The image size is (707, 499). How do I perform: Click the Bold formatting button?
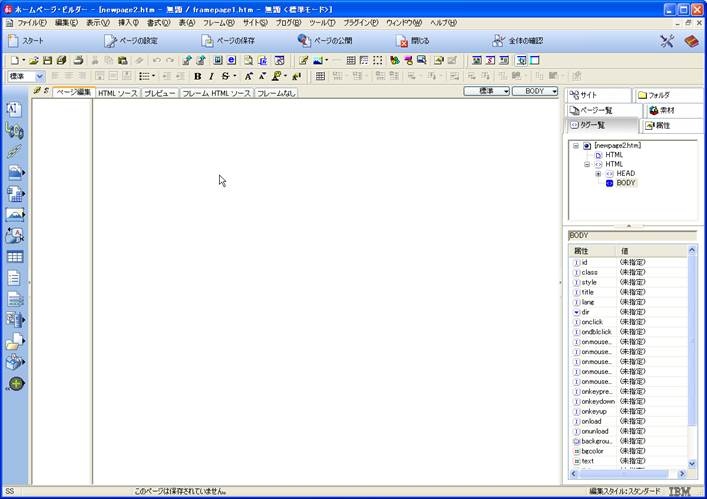(197, 76)
